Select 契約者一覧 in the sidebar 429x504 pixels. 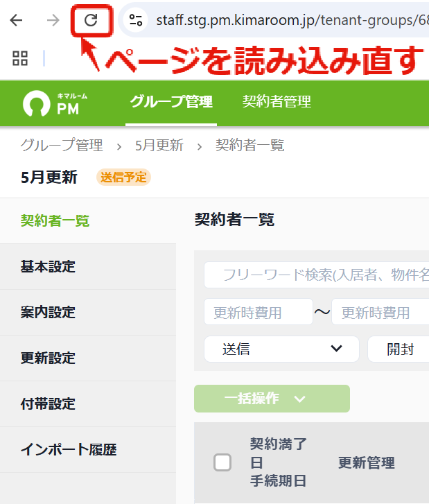[x=88, y=221]
